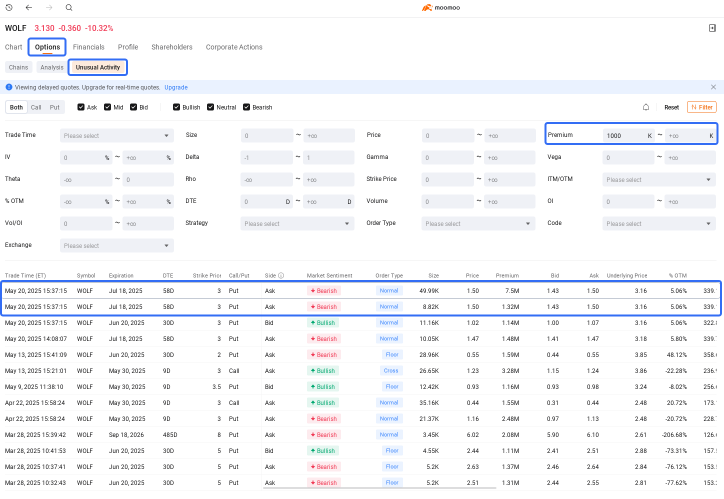Click the Upgrade link

coord(176,87)
